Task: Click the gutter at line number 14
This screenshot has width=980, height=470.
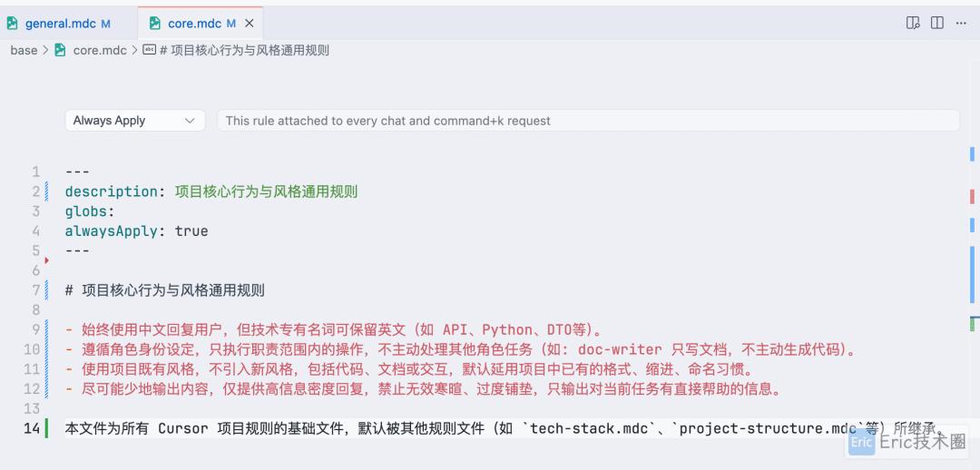Action: point(33,428)
